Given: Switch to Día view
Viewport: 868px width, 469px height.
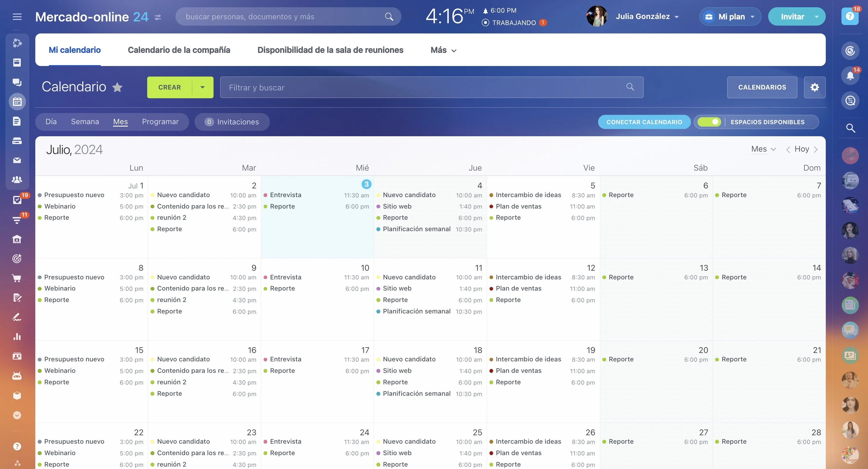Looking at the screenshot, I should click(51, 121).
